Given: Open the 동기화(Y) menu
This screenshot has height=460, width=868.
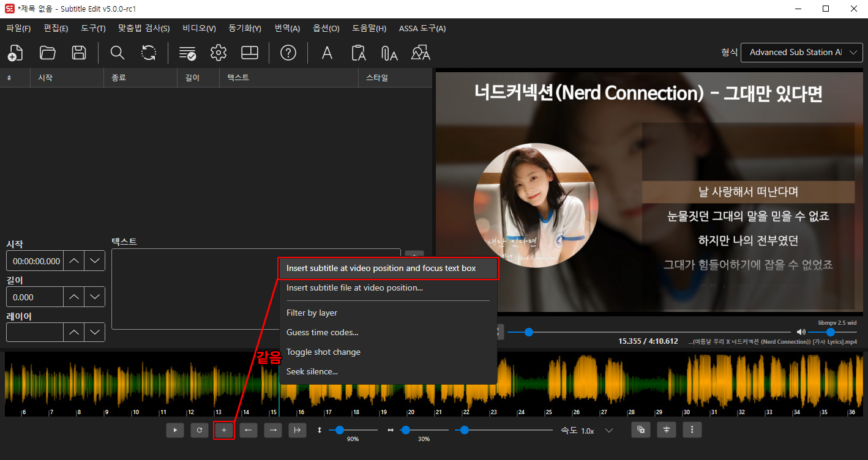Looking at the screenshot, I should [x=245, y=28].
